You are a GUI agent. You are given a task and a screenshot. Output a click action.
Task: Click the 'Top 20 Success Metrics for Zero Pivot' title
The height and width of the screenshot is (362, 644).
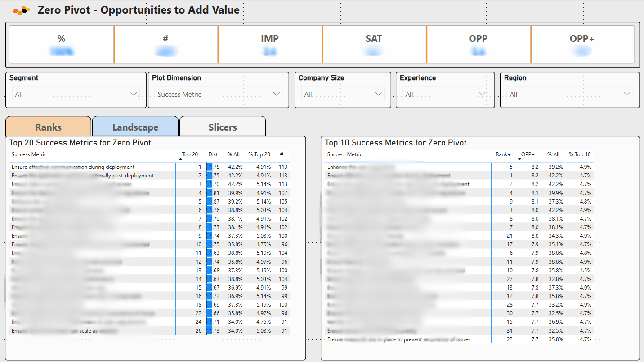(80, 143)
